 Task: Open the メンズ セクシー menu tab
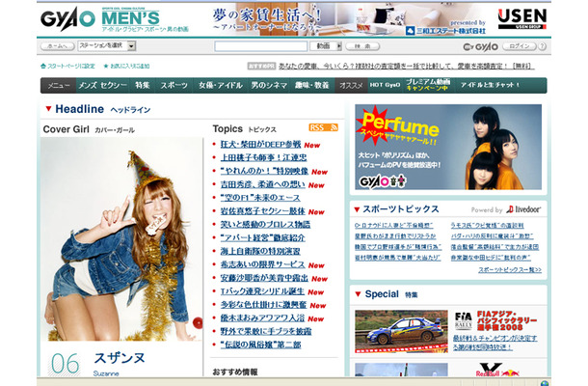click(102, 85)
